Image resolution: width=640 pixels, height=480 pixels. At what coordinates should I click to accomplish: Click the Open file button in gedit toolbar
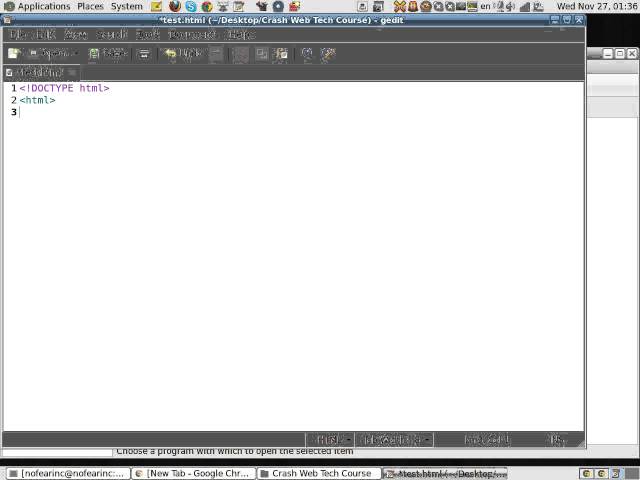click(x=49, y=53)
